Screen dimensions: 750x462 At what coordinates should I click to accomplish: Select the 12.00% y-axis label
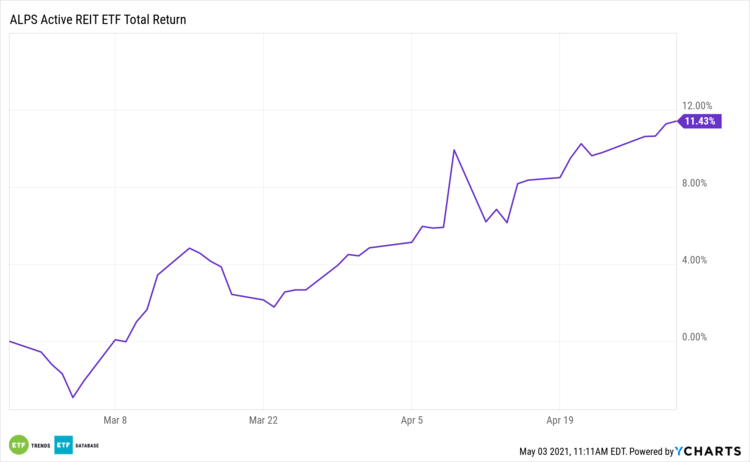696,106
